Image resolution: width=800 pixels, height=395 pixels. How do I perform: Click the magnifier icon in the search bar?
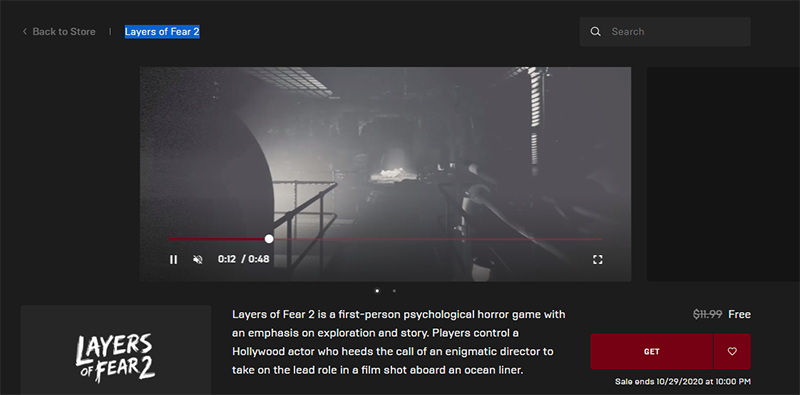(x=595, y=32)
